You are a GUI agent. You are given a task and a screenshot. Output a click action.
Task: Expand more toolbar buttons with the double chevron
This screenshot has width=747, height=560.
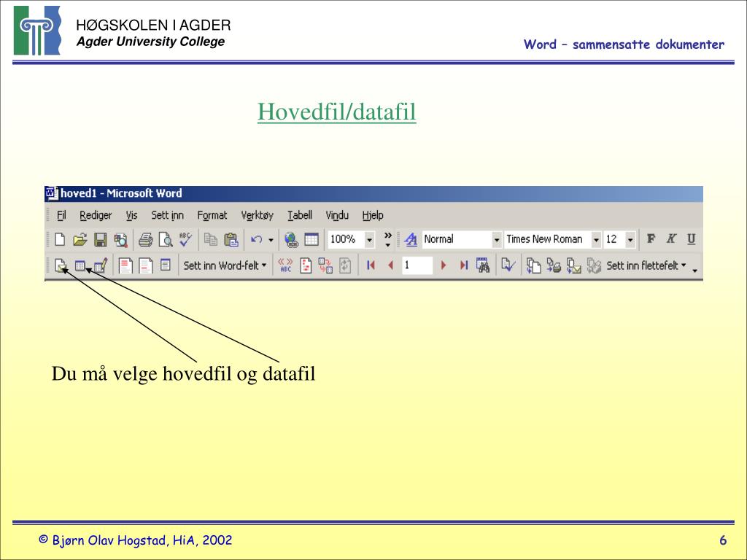click(388, 239)
